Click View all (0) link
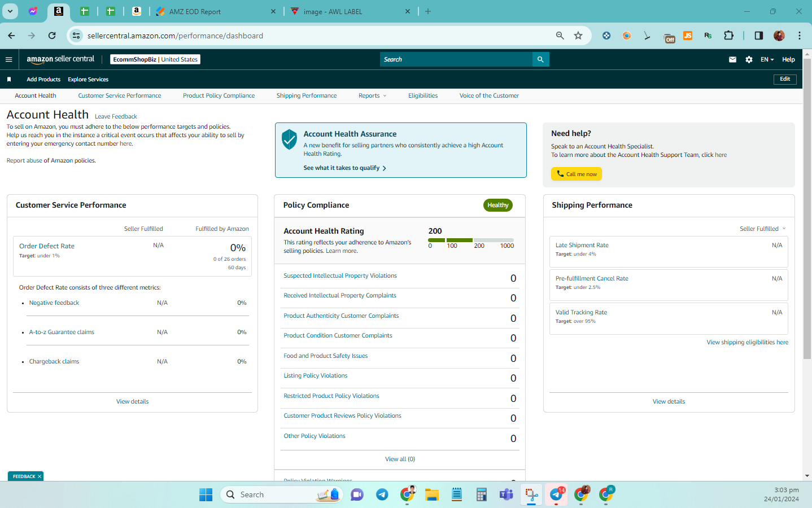This screenshot has height=508, width=812. point(400,459)
